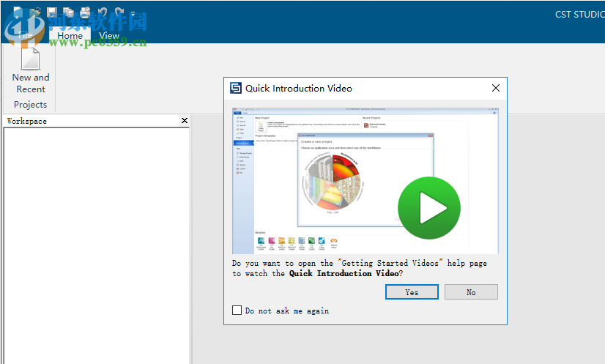Image resolution: width=605 pixels, height=364 pixels.
Task: Expand the quick access toolbar customize arrow
Action: click(133, 13)
